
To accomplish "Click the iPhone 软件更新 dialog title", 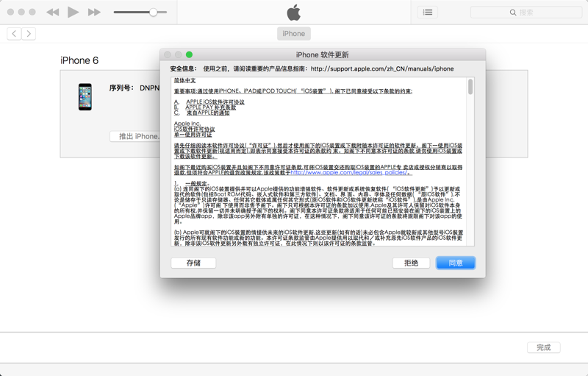I will point(322,54).
